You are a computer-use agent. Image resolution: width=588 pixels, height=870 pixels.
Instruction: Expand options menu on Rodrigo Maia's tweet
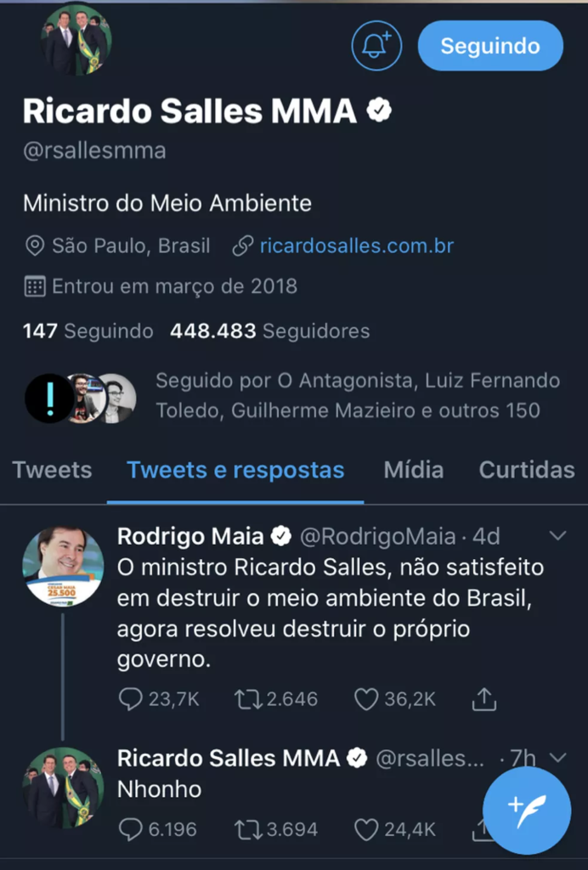click(558, 536)
